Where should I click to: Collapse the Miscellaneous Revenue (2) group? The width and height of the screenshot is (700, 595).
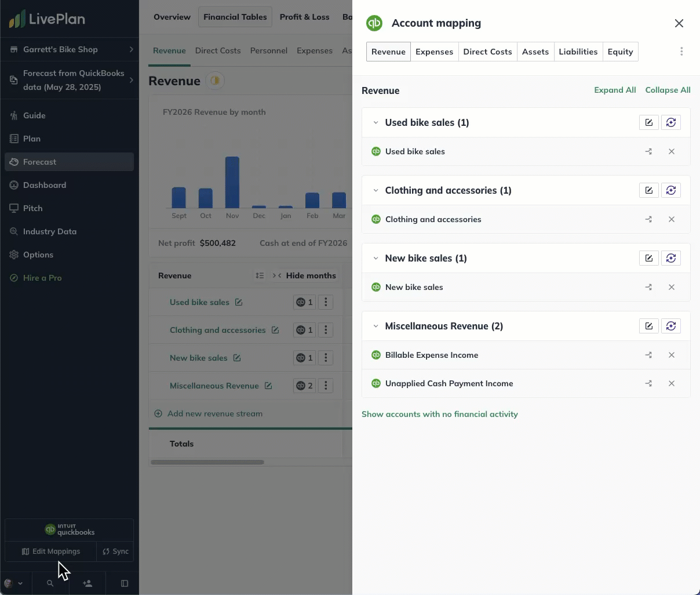point(375,326)
